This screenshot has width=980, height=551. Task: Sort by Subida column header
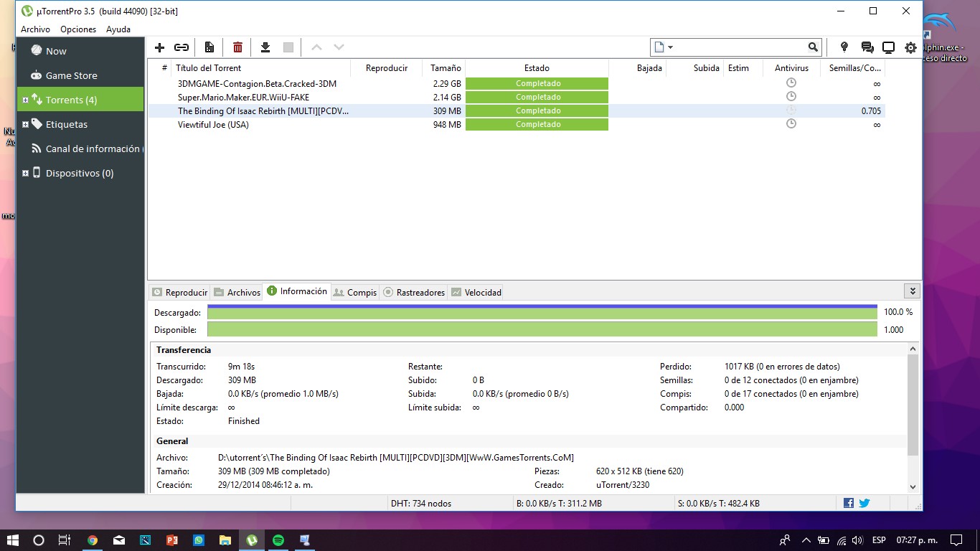[x=695, y=68]
